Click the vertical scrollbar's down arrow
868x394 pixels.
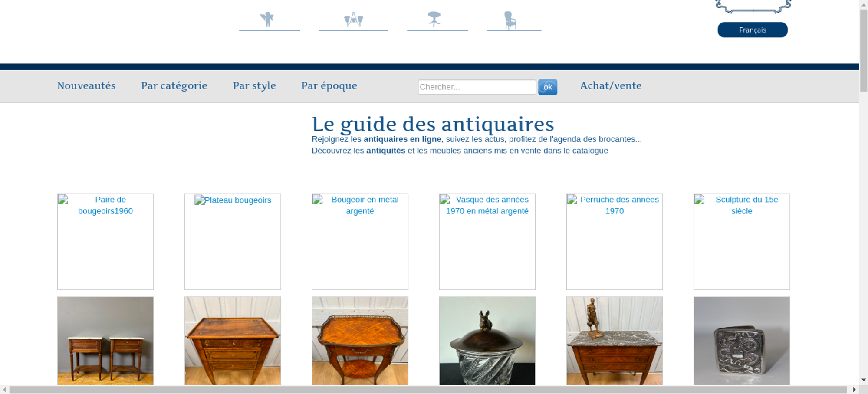pos(864,380)
